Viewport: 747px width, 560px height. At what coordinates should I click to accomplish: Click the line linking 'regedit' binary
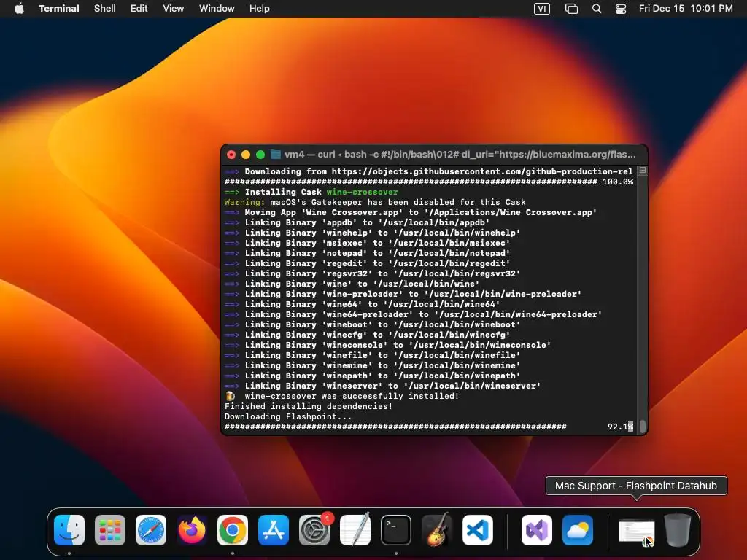[x=368, y=263]
